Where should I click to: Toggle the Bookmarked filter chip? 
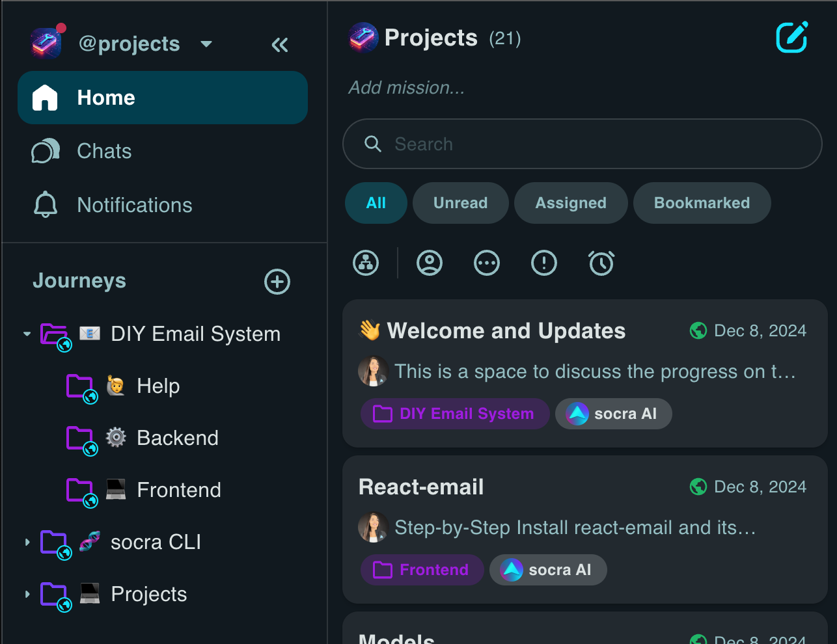pos(702,203)
